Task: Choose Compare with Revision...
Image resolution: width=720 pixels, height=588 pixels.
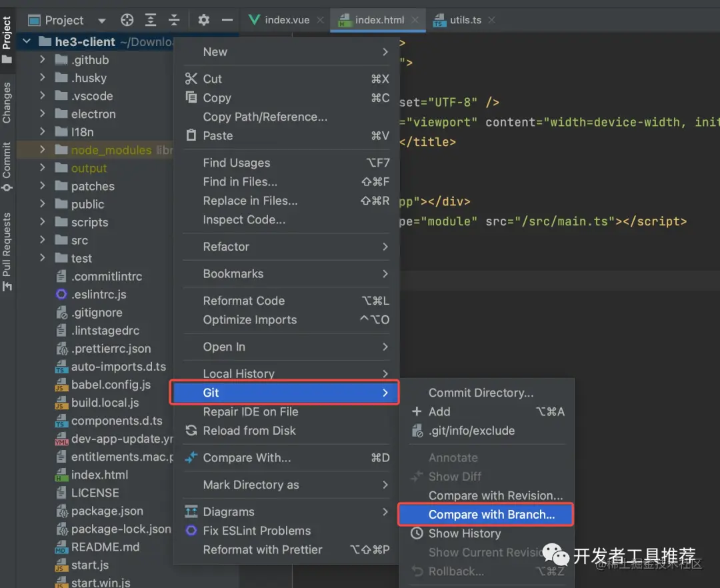Action: 487,495
